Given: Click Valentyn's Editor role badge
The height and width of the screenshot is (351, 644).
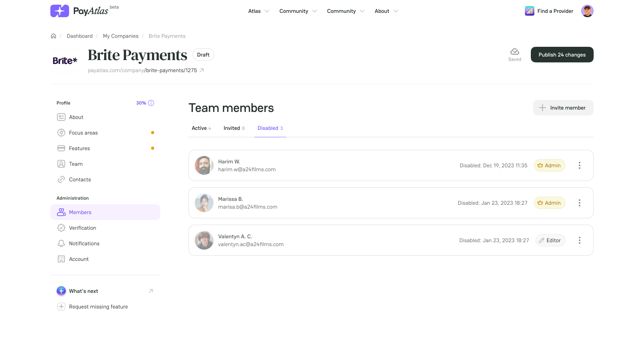Looking at the screenshot, I should click(550, 240).
